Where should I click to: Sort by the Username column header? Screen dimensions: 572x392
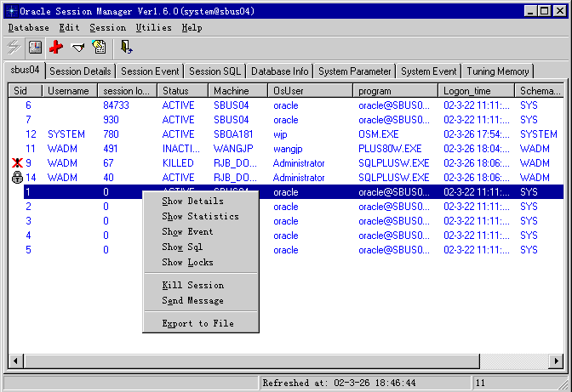(x=70, y=91)
